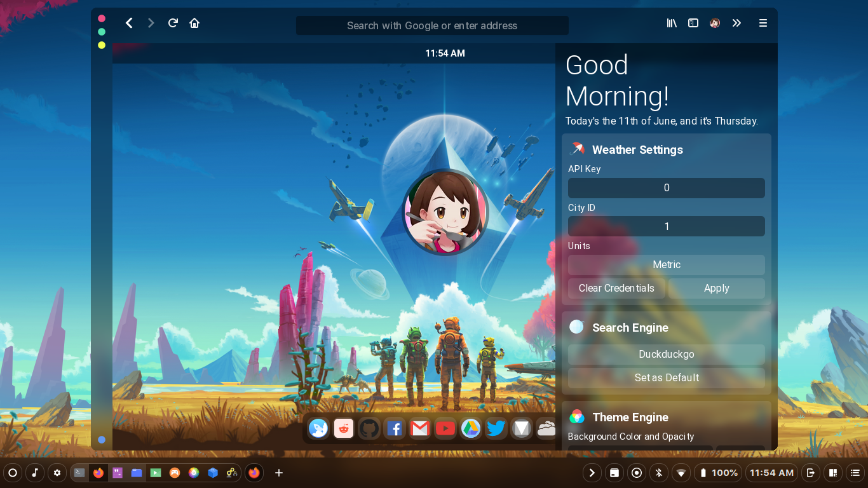
Task: Click the battery 100% indicator
Action: click(718, 473)
